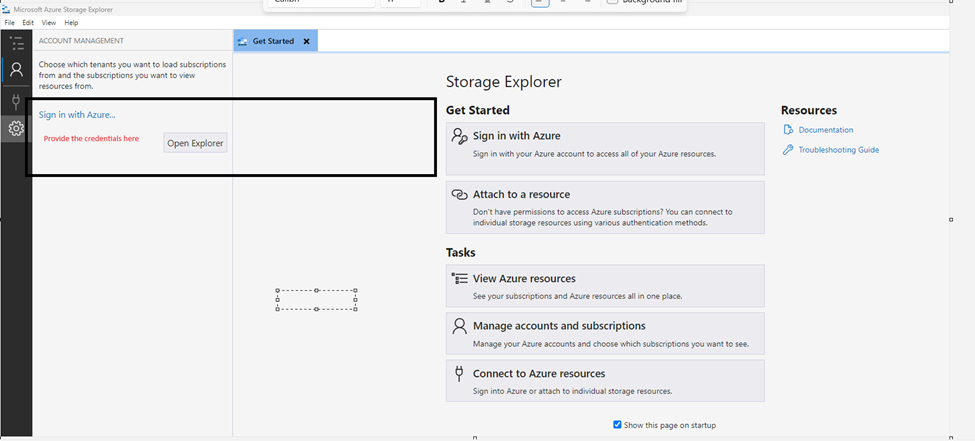Screen dimensions: 975x441
Task: Click the ACCOUNT MANAGEMENT panel header
Action: [x=81, y=40]
